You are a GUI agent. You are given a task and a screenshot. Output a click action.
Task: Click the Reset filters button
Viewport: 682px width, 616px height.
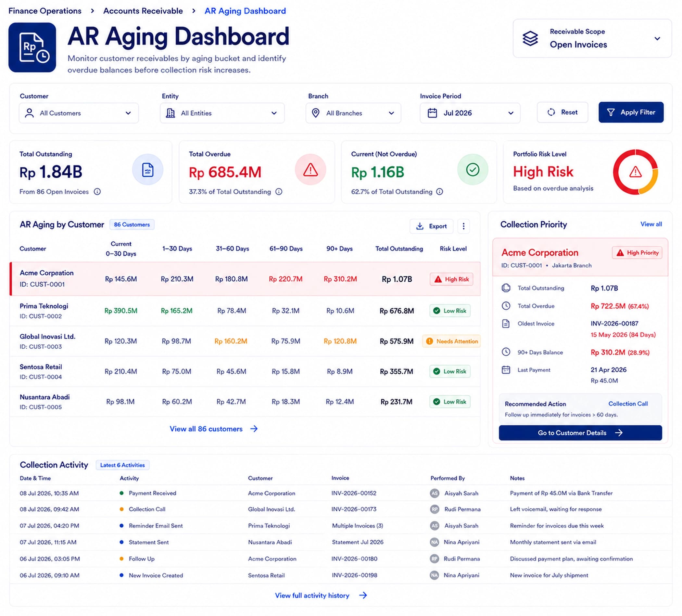coord(562,112)
